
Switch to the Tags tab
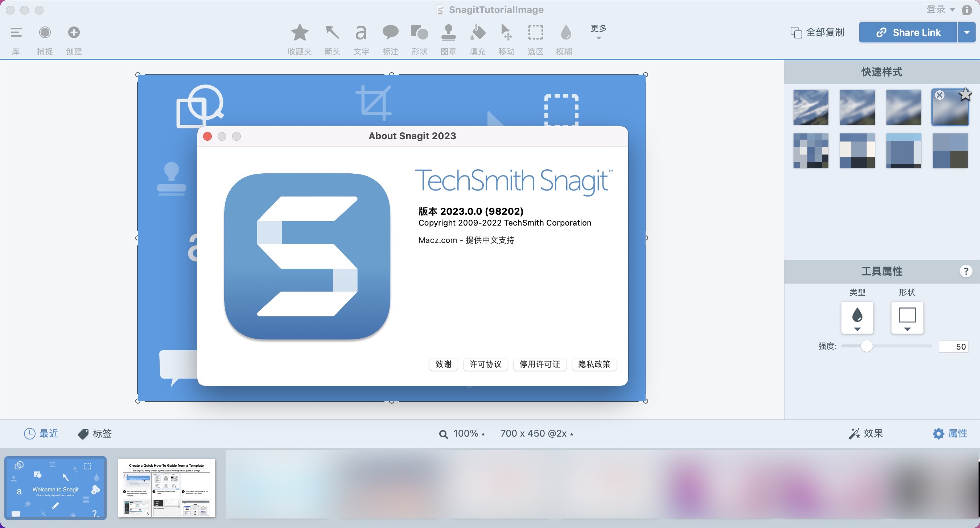95,433
